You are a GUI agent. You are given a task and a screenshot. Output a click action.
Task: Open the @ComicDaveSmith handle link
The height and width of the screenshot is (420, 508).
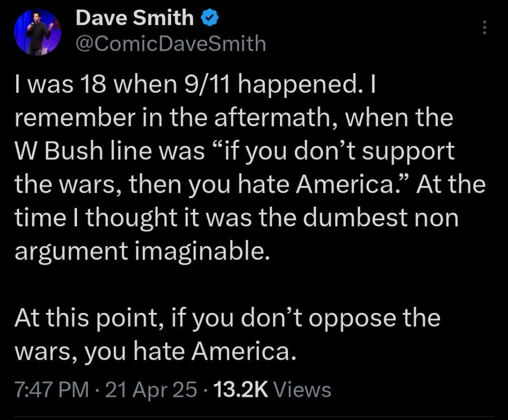click(171, 44)
